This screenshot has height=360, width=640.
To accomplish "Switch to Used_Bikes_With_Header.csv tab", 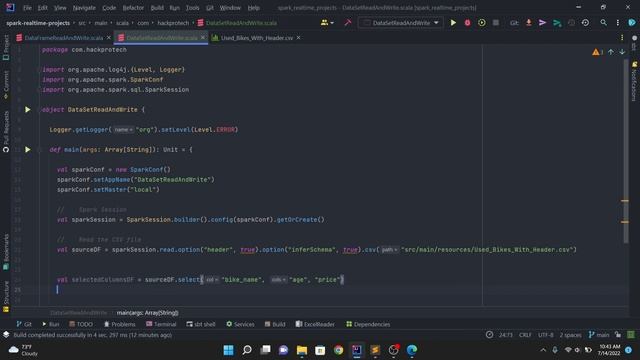I will click(257, 38).
